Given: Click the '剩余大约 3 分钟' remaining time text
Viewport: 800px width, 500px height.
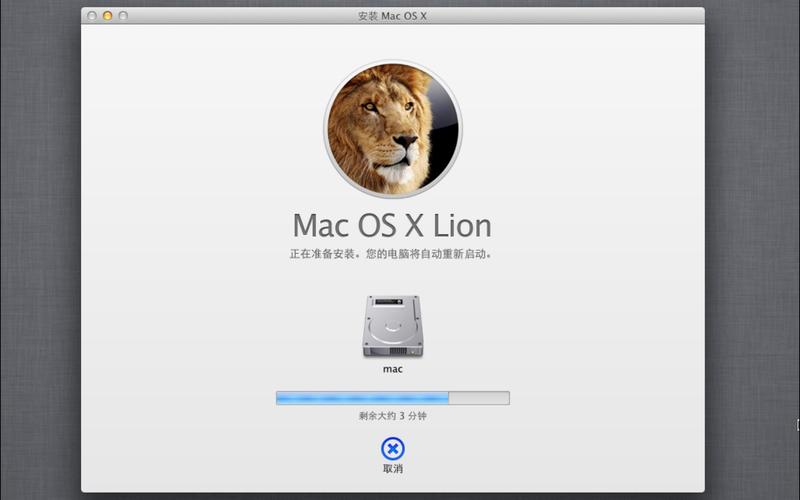Looking at the screenshot, I should tap(392, 416).
